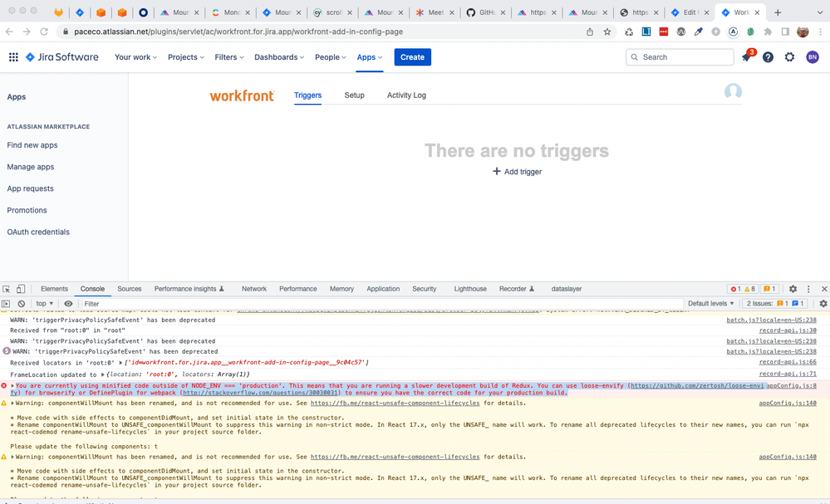Screen dimensions: 830x504
Task: Open the DevTools Lighthouse tab
Action: pyautogui.click(x=470, y=289)
